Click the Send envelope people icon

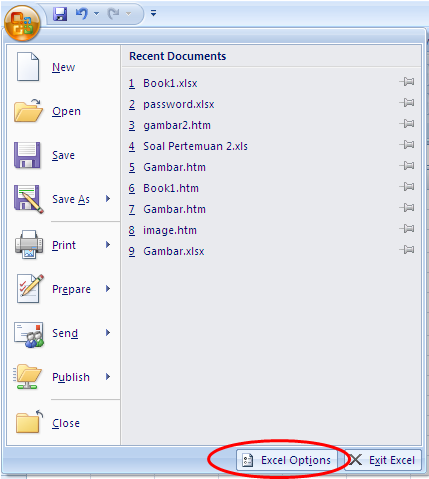tap(29, 335)
